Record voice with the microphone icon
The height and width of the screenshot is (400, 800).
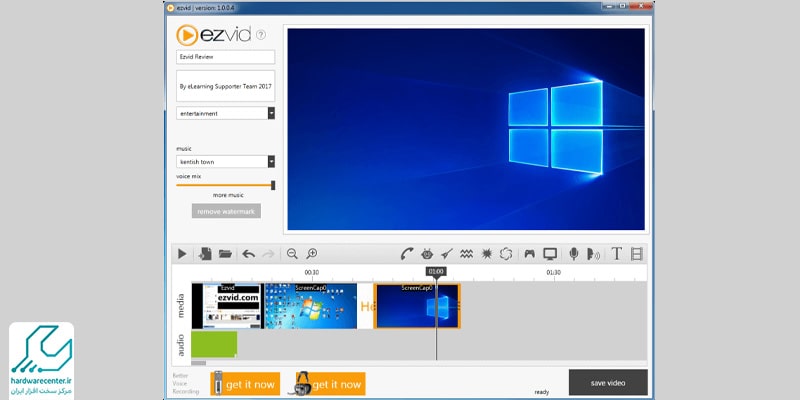[x=574, y=254]
